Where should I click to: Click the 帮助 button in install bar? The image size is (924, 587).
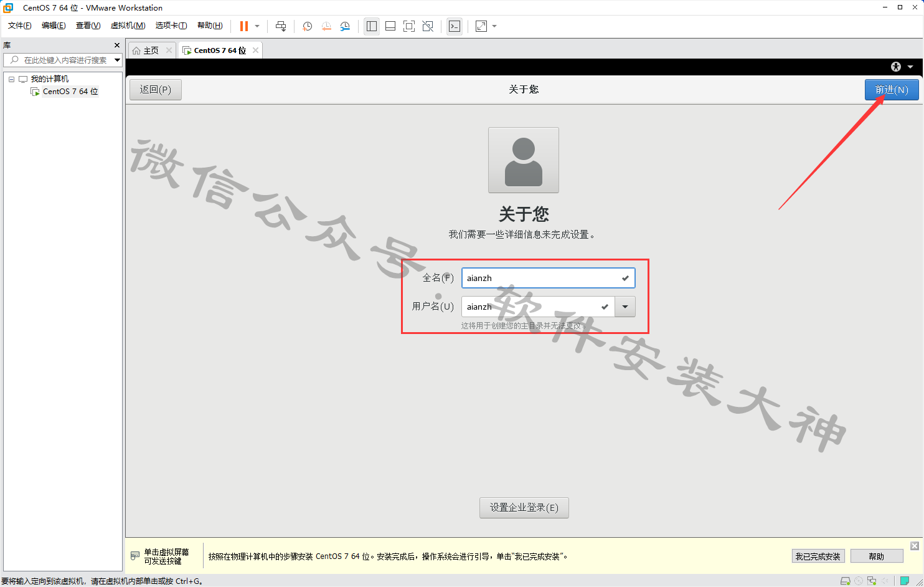point(877,556)
